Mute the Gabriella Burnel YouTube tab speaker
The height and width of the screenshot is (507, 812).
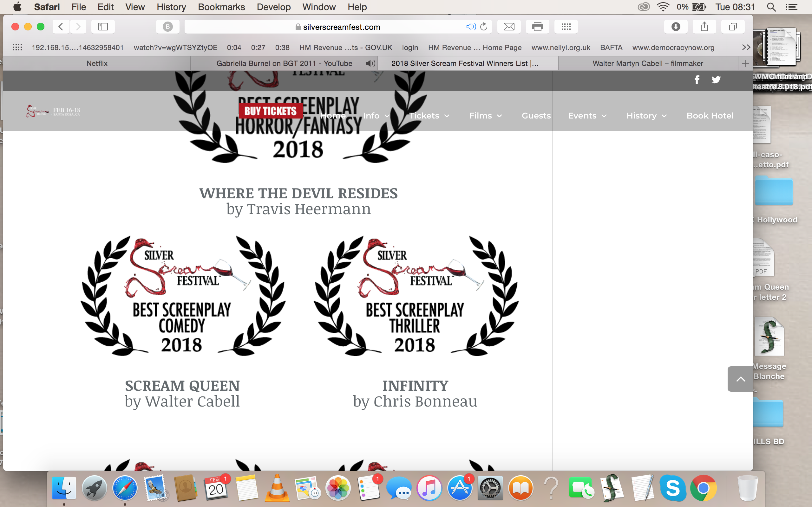370,63
